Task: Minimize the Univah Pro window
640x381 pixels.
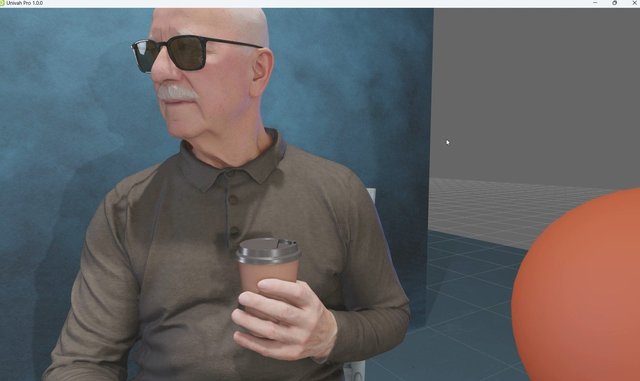Action: [x=595, y=3]
